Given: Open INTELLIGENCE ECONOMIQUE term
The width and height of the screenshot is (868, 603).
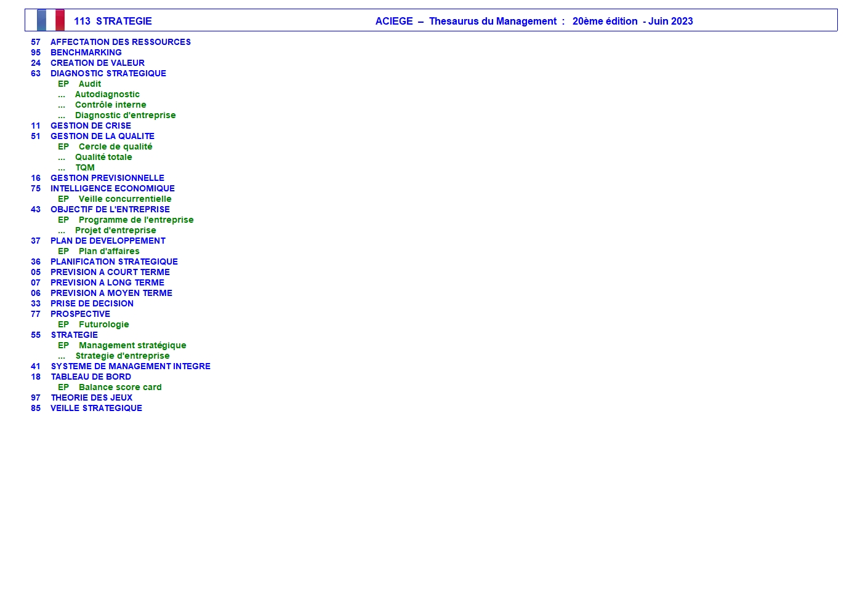Looking at the screenshot, I should (x=112, y=188).
